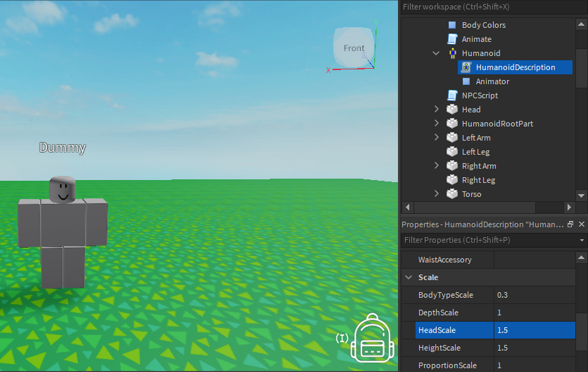This screenshot has height=372, width=588.
Task: Click the Front face of the view cube
Action: [x=354, y=48]
